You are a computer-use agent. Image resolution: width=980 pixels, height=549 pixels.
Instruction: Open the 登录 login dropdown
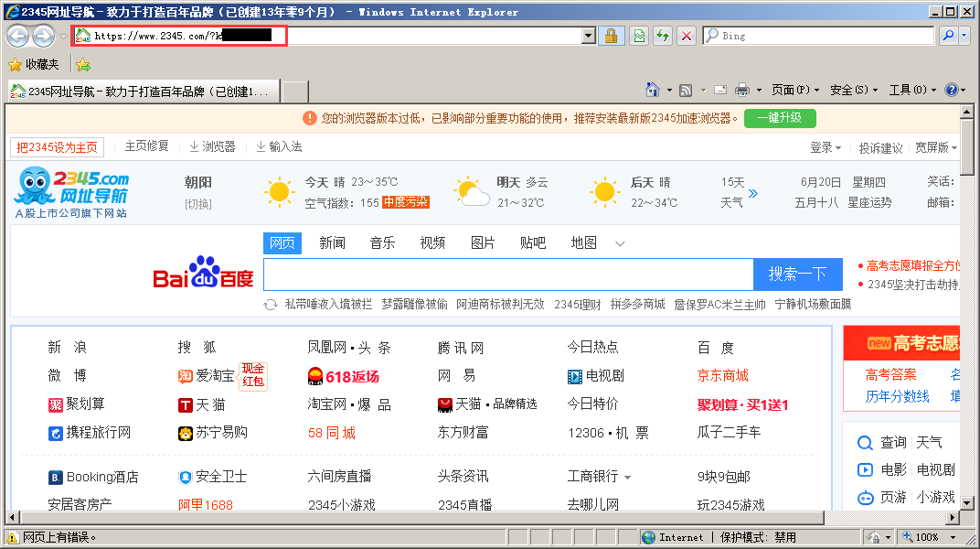(826, 147)
